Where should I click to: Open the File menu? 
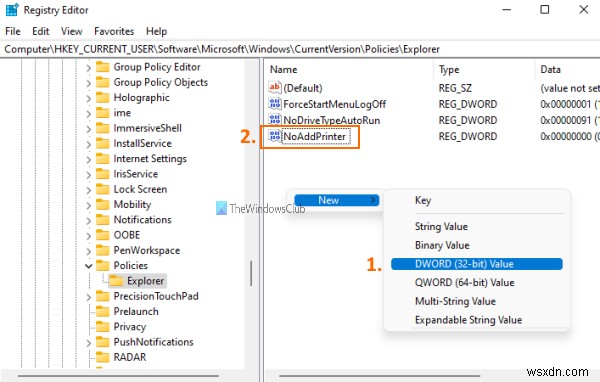[13, 31]
